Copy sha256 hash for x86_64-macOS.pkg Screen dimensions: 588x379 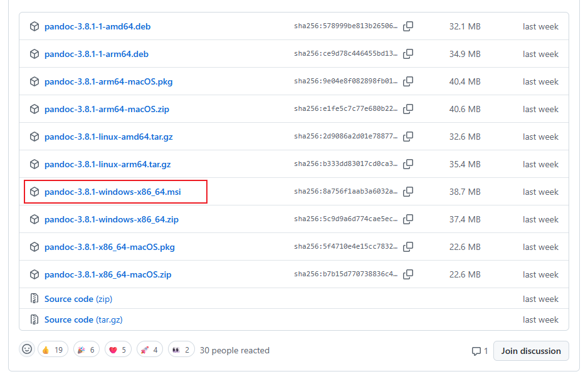(408, 247)
